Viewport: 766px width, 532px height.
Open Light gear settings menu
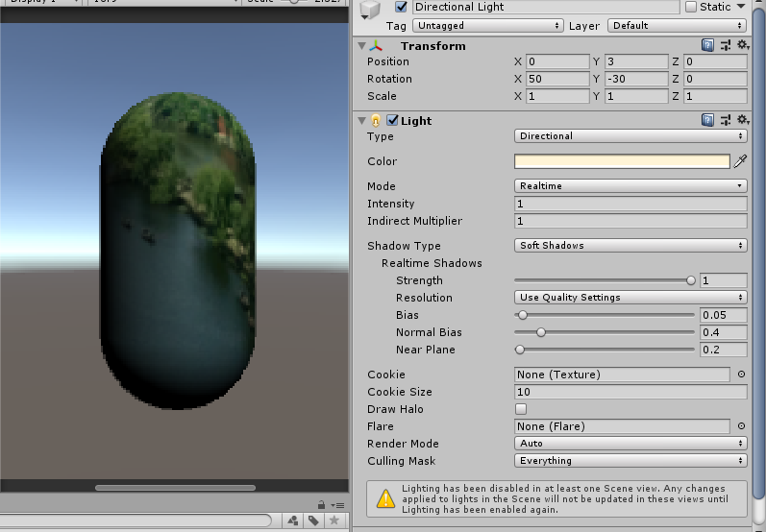pos(743,120)
